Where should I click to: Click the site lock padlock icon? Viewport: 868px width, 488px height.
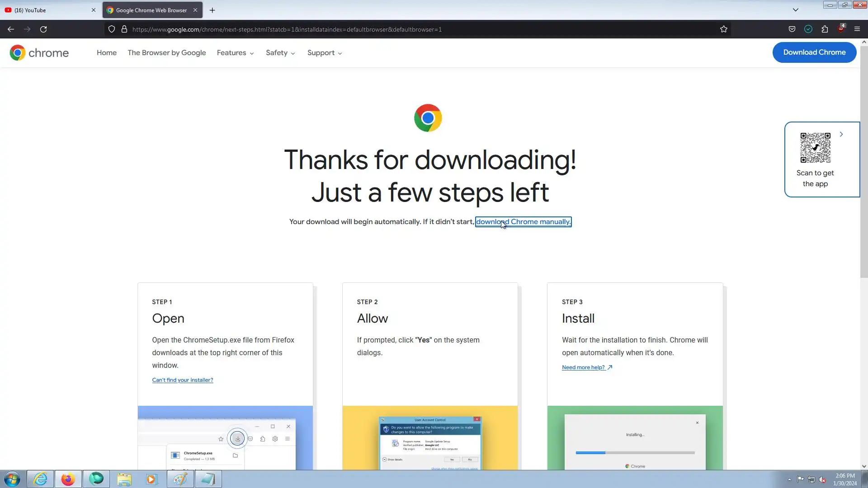[124, 29]
